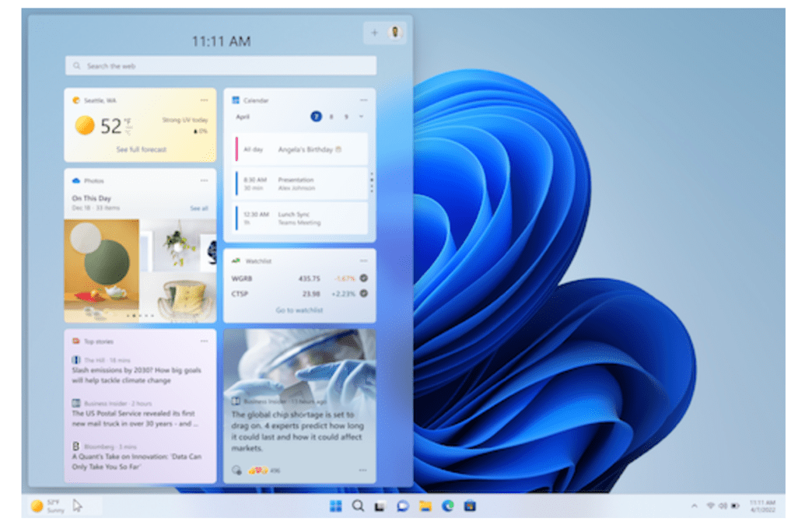This screenshot has width=798, height=532.
Task: Open the 8:30 AM Presentation event
Action: (299, 184)
